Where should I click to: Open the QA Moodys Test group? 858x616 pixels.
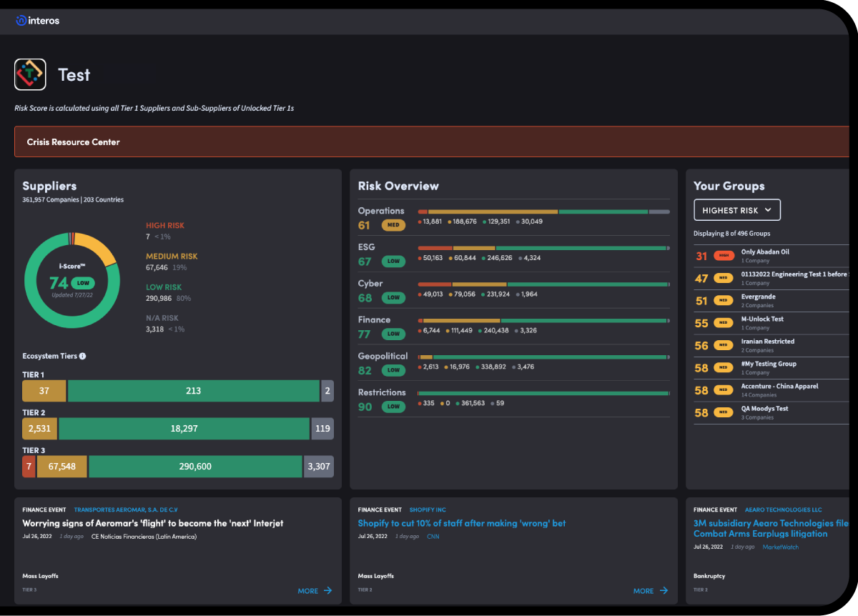[771, 412]
